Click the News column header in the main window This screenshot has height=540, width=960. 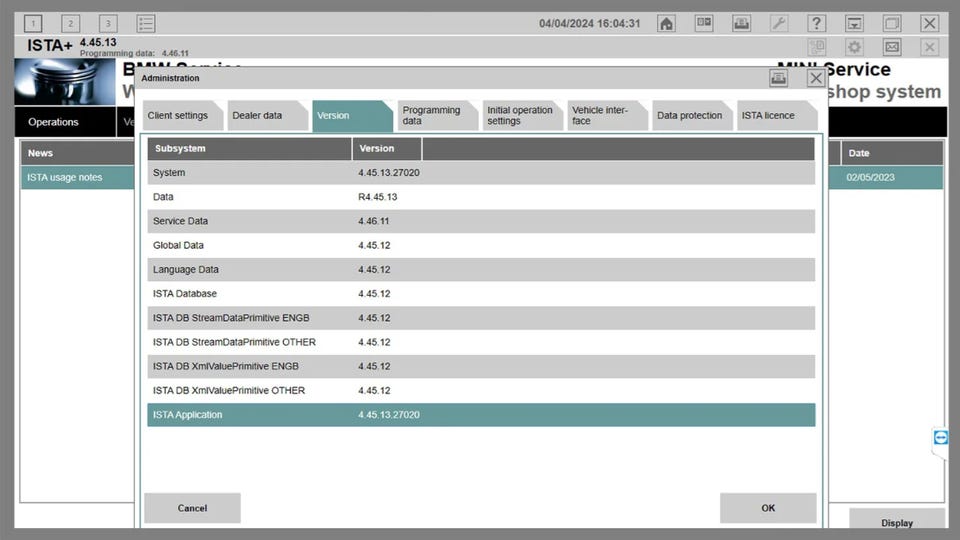click(78, 153)
